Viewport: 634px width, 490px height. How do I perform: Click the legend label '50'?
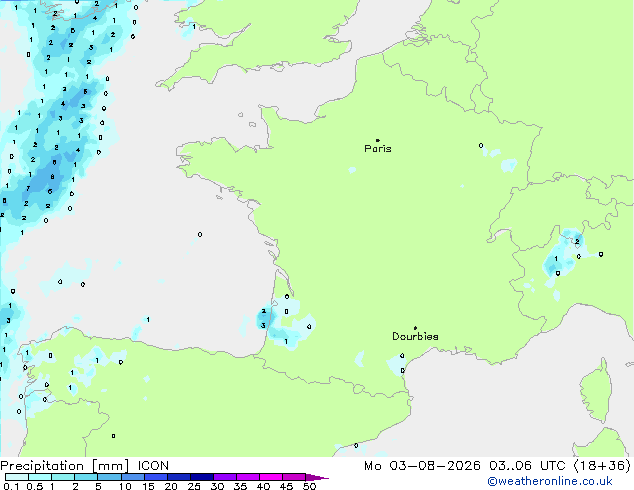tap(309, 486)
